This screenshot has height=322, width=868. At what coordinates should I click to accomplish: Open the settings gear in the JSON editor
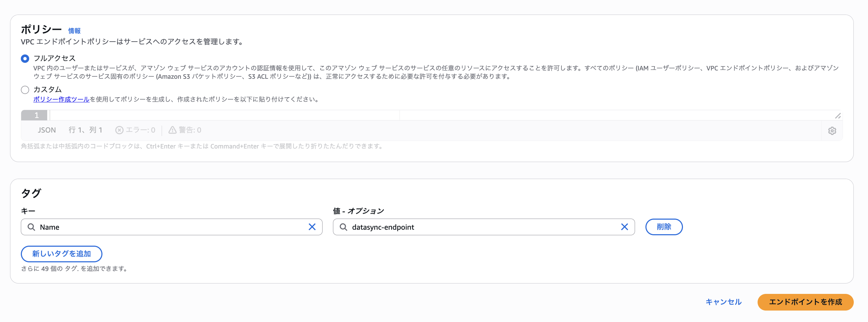(832, 130)
